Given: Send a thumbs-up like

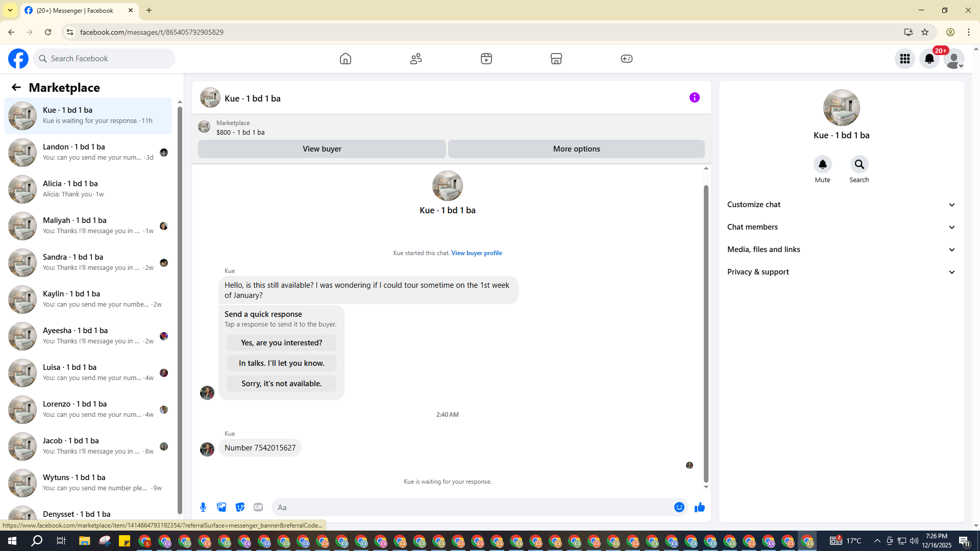Looking at the screenshot, I should tap(700, 507).
